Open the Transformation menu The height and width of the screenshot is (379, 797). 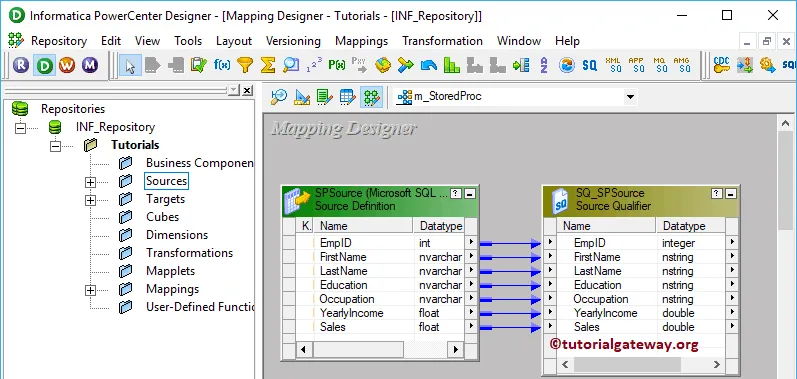coord(442,41)
